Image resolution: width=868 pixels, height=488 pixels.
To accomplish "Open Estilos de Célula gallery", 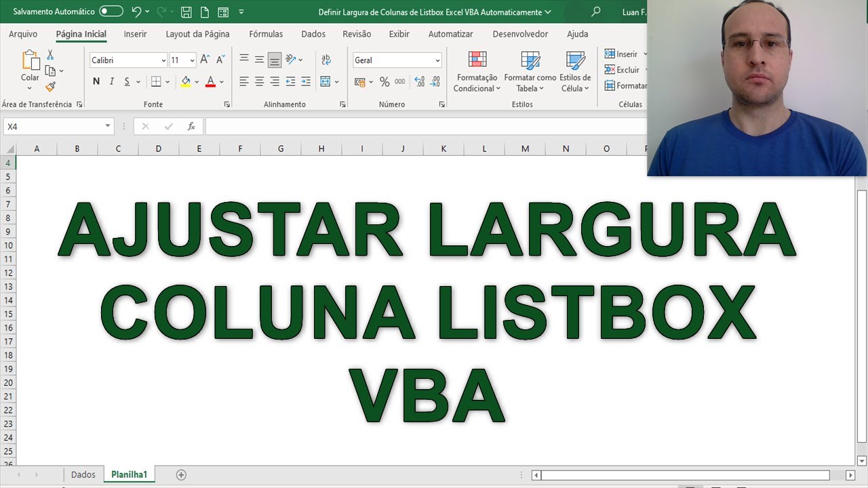I will (x=575, y=72).
